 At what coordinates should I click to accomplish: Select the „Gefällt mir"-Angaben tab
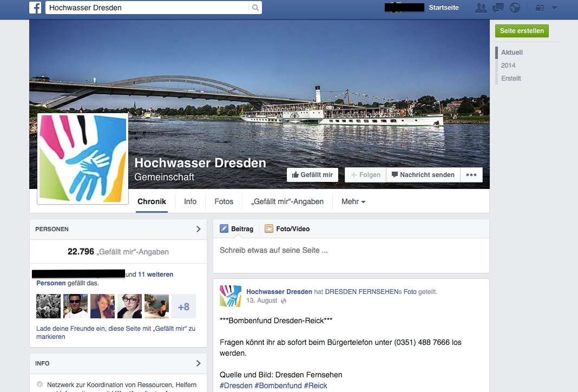pos(287,202)
